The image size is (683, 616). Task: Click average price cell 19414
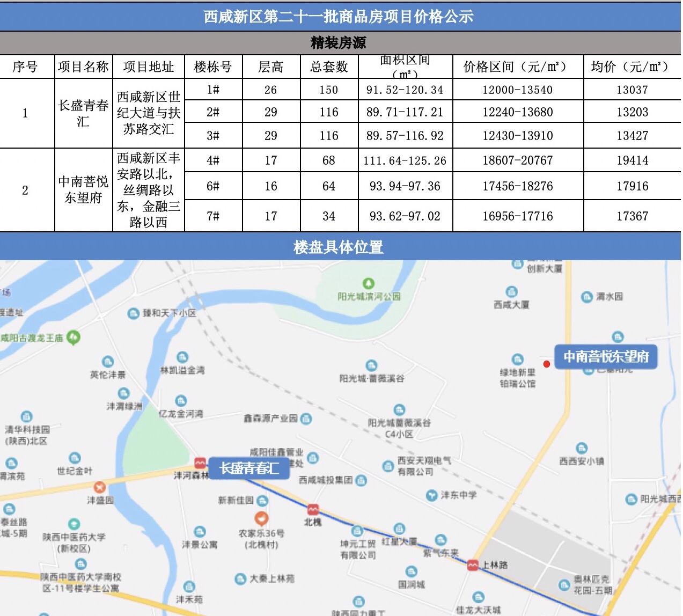point(633,160)
